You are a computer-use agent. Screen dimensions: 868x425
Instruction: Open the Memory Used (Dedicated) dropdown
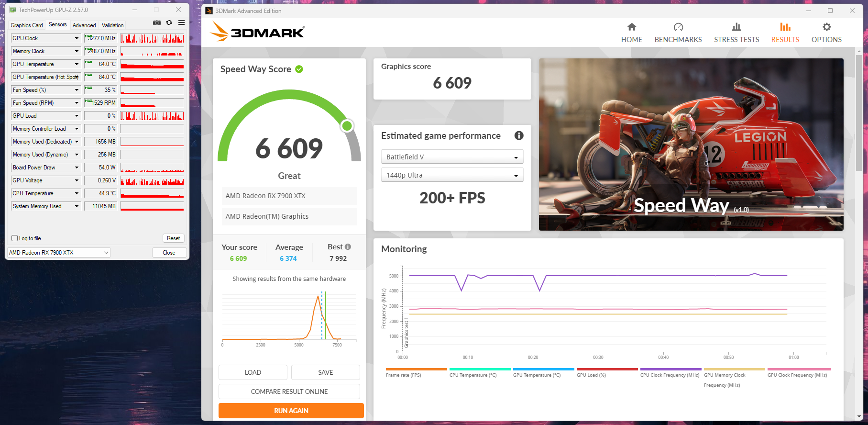77,142
